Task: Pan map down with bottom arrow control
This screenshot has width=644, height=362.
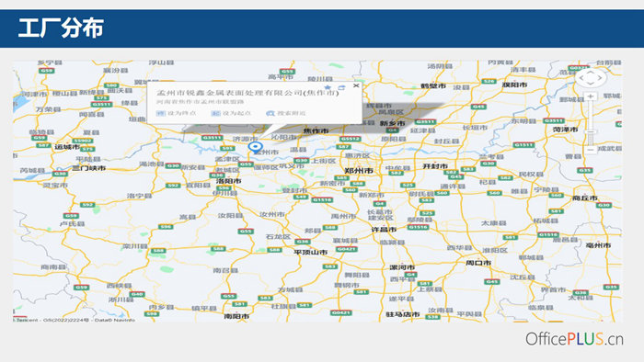Action: (x=591, y=84)
